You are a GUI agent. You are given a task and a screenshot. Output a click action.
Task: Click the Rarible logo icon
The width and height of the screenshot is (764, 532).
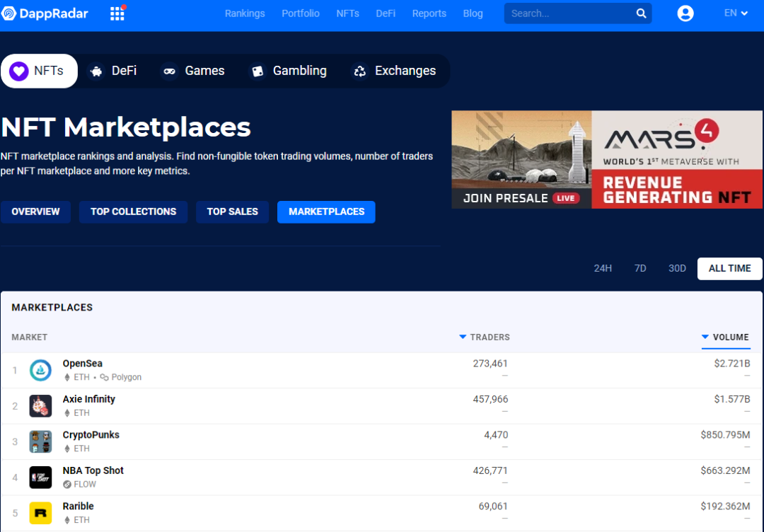point(40,513)
